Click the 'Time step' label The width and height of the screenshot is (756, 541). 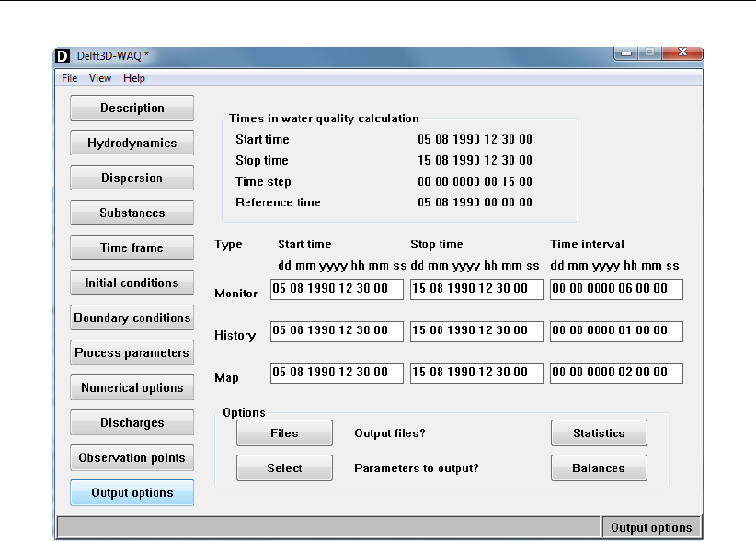[263, 182]
